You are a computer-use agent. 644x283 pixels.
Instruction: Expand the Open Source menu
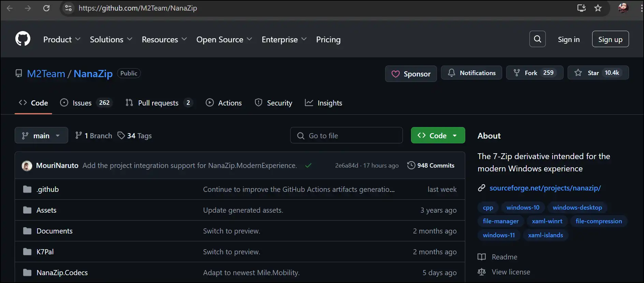tap(224, 40)
